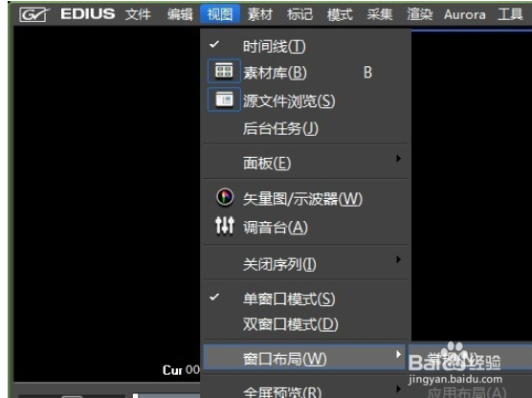Open the 渲染 menu
The width and height of the screenshot is (532, 398).
(420, 14)
